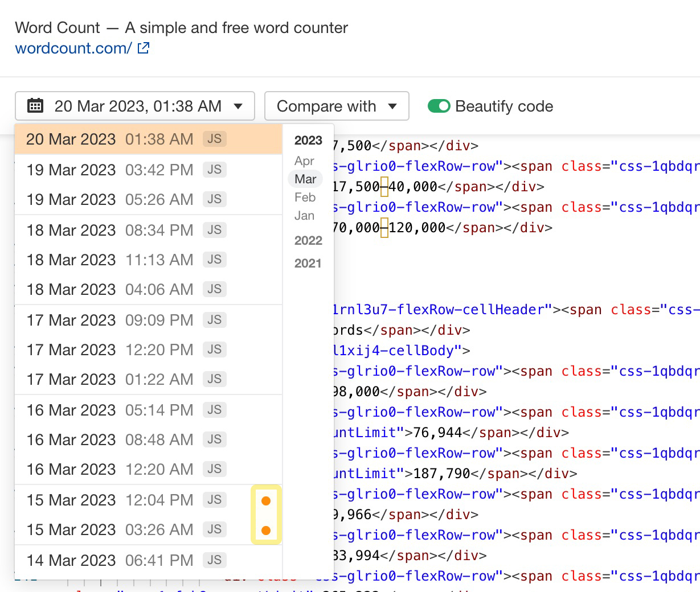Screen dimensions: 700x592
Task: Select the 18 Mar 2023 08:34 PM snapshot
Action: (109, 230)
